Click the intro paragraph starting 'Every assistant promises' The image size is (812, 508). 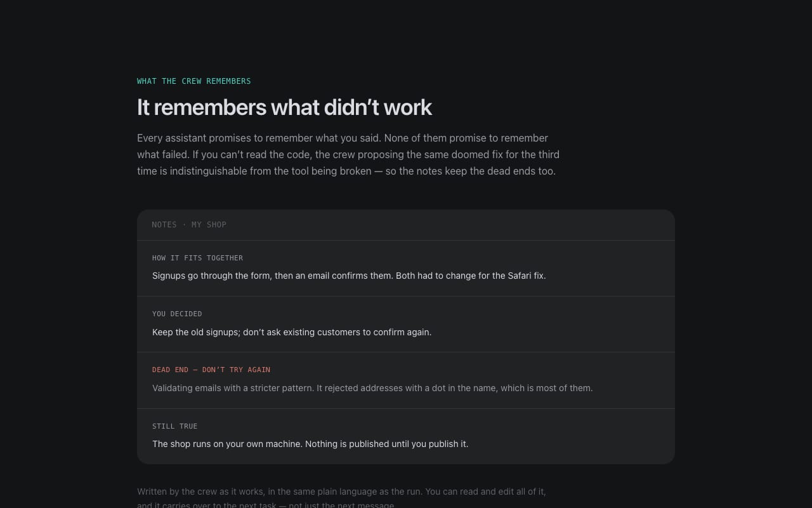click(348, 154)
